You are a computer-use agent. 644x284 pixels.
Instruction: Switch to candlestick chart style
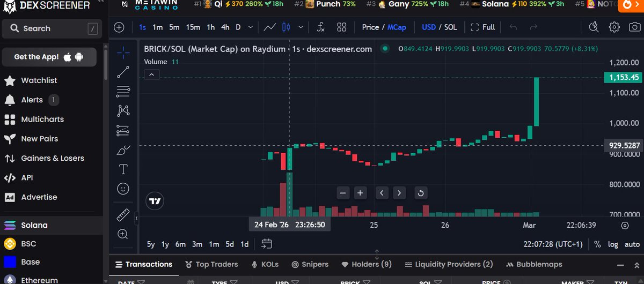click(286, 27)
